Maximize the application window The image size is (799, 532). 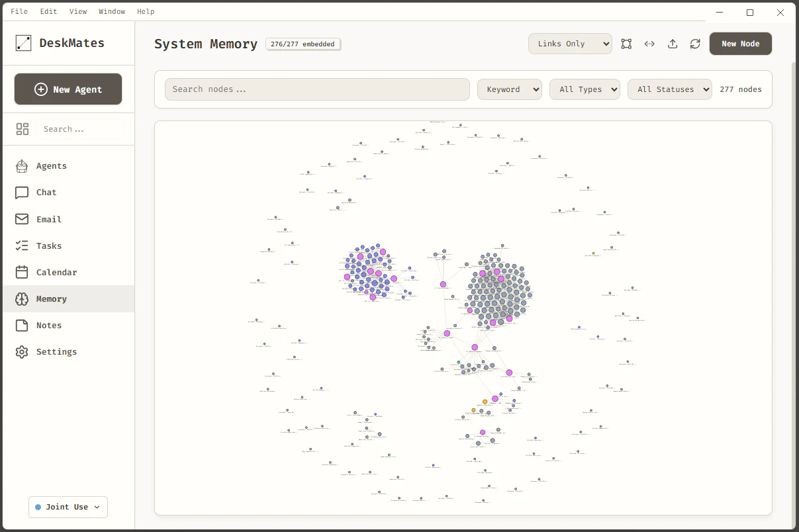750,12
